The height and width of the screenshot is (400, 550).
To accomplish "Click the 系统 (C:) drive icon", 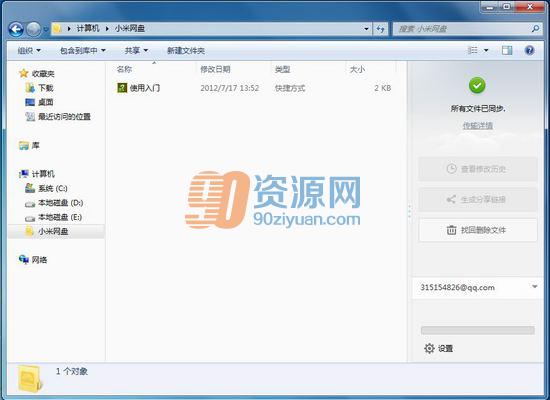I will [30, 188].
